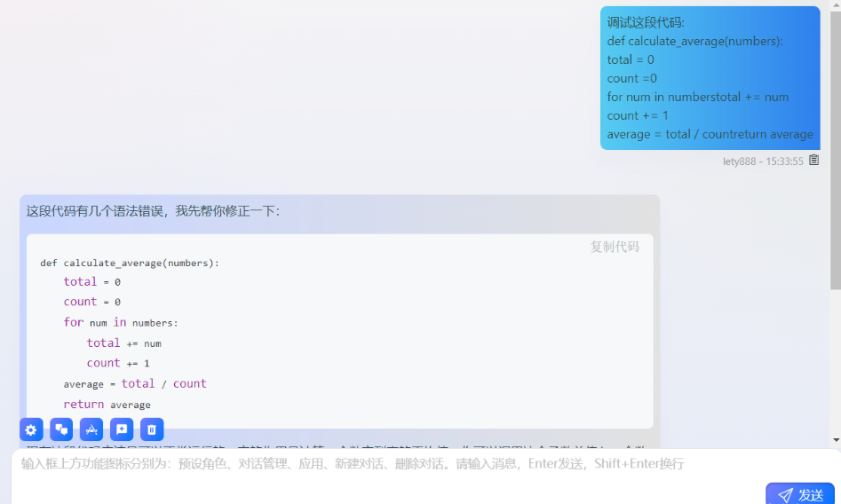
Task: Open the applications icon above input
Action: click(x=91, y=429)
